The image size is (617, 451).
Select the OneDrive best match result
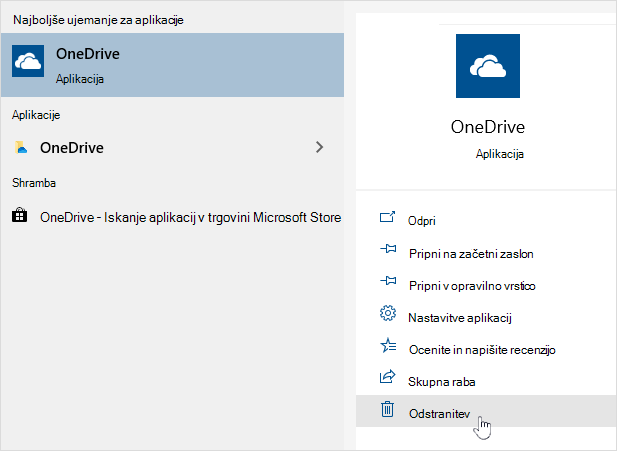click(172, 65)
